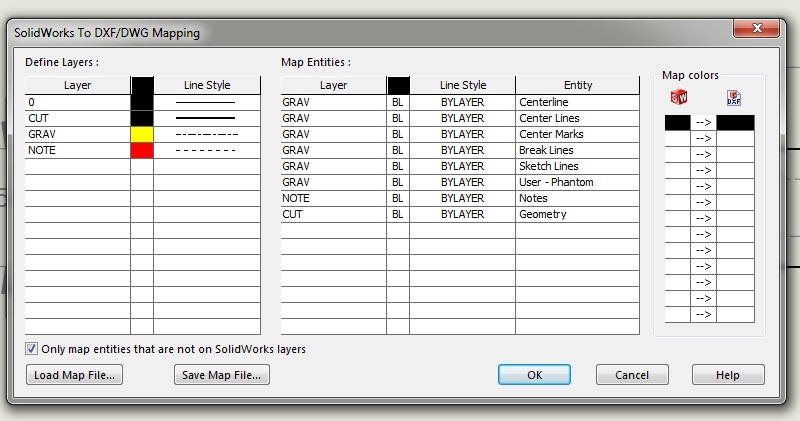
Task: Click Load Map File button
Action: (74, 375)
